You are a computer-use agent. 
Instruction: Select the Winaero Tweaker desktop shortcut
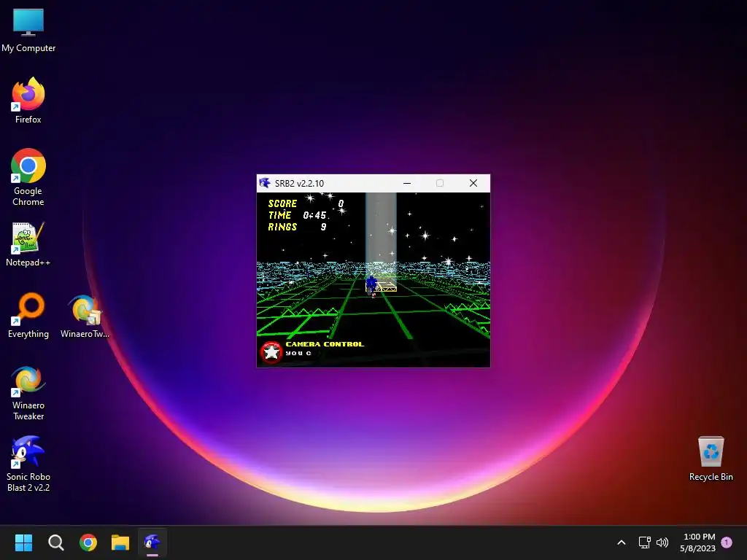tap(28, 393)
